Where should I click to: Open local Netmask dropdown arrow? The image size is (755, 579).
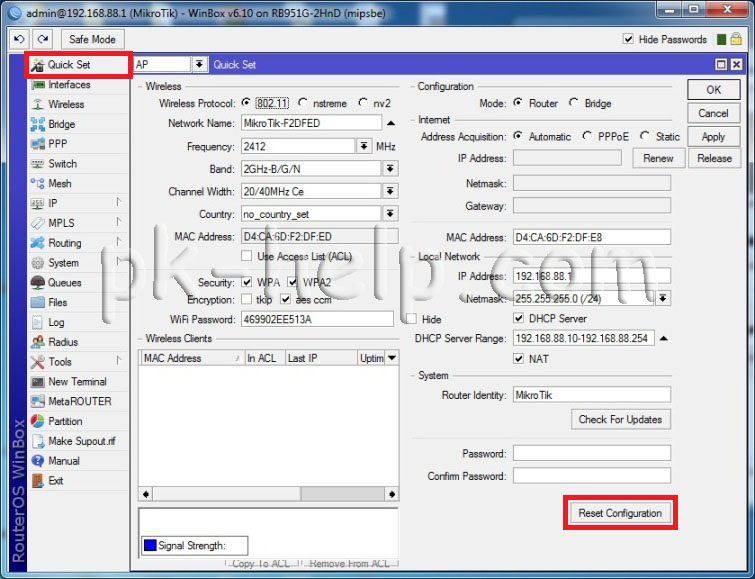663,298
